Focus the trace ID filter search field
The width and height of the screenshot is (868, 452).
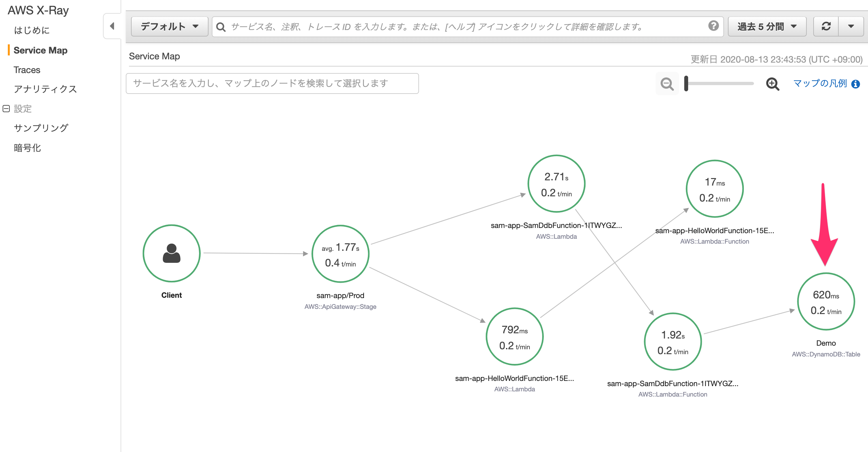point(468,27)
